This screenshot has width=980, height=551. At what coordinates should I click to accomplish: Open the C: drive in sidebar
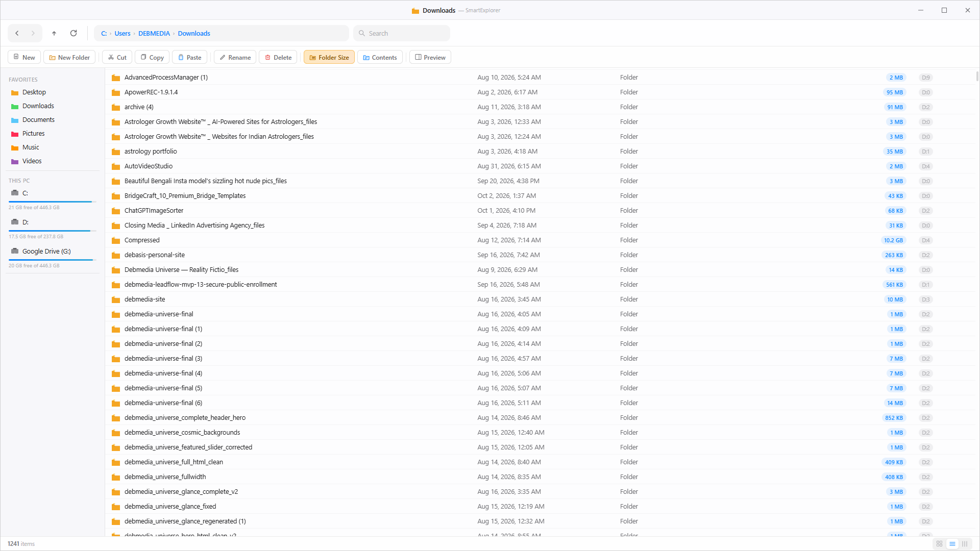click(52, 193)
